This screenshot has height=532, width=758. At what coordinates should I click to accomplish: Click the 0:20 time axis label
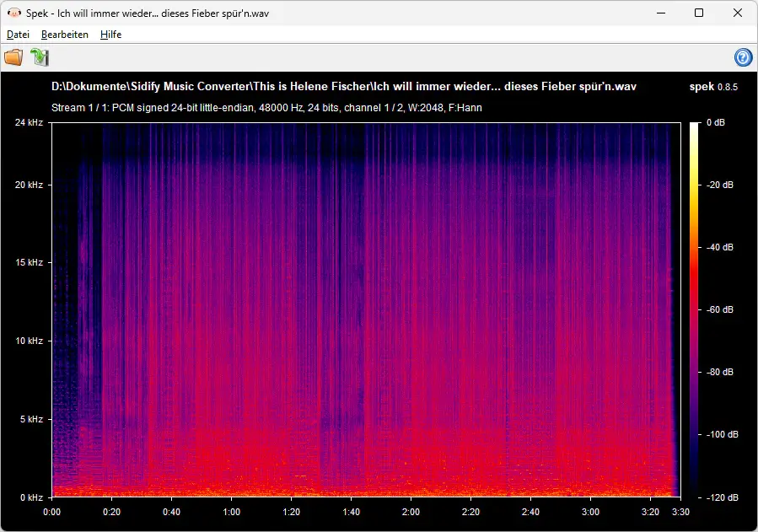tap(111, 512)
